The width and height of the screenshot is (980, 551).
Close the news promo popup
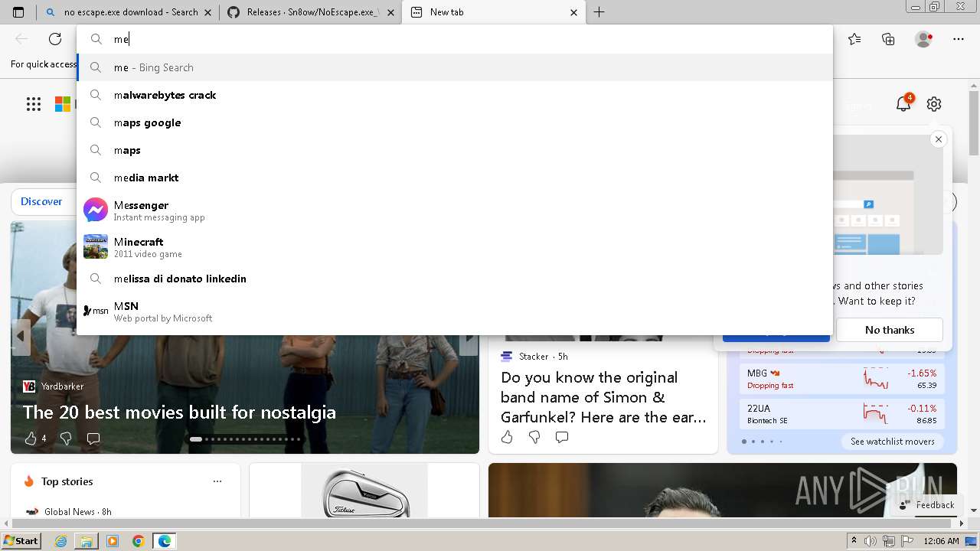[x=938, y=139]
